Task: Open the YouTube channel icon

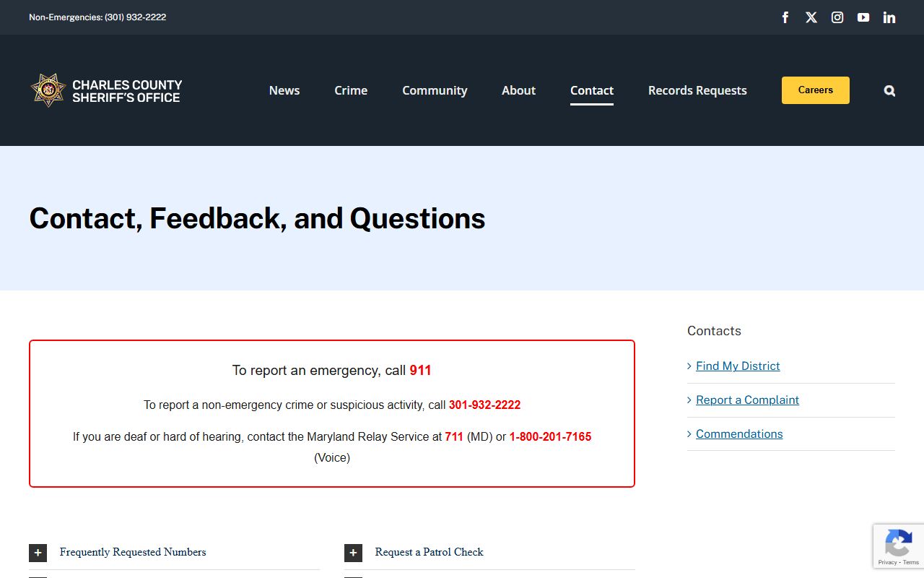Action: (x=863, y=17)
